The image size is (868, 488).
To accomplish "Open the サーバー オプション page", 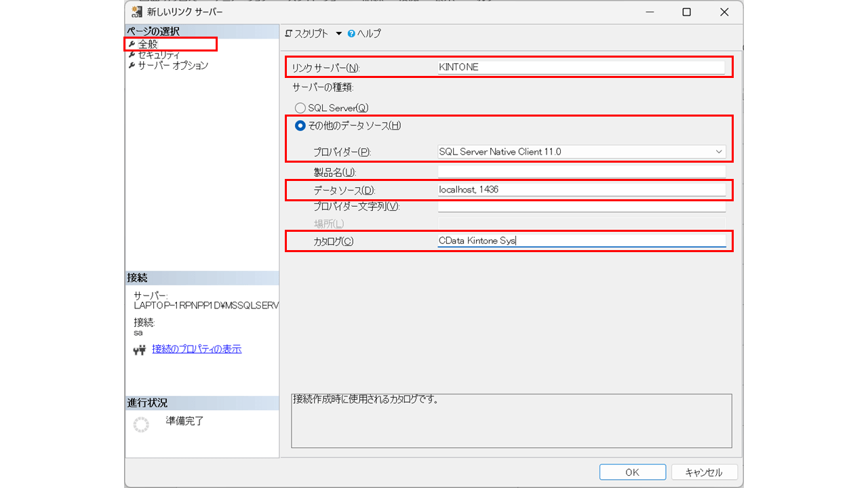I will point(173,66).
